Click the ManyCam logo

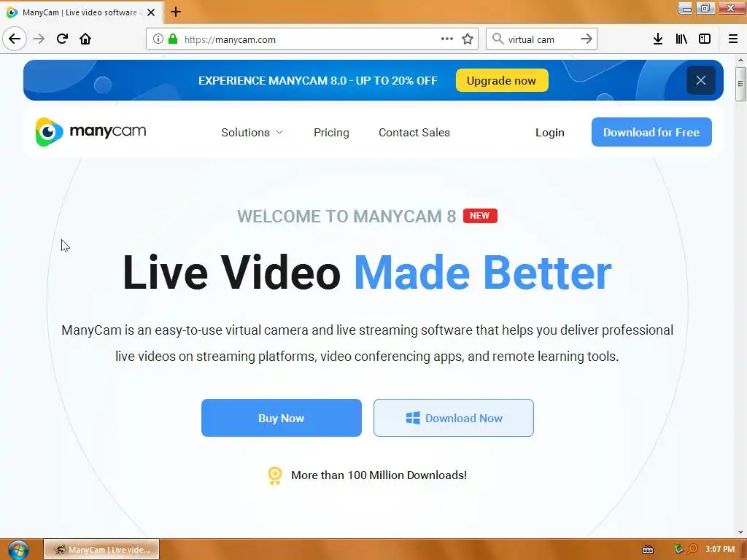90,131
